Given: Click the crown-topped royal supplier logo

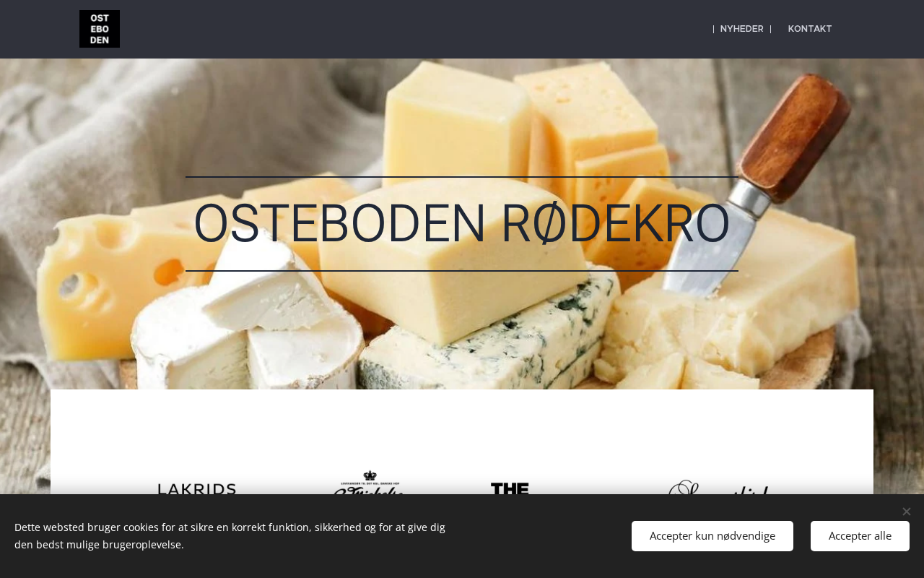Looking at the screenshot, I should pos(369,483).
